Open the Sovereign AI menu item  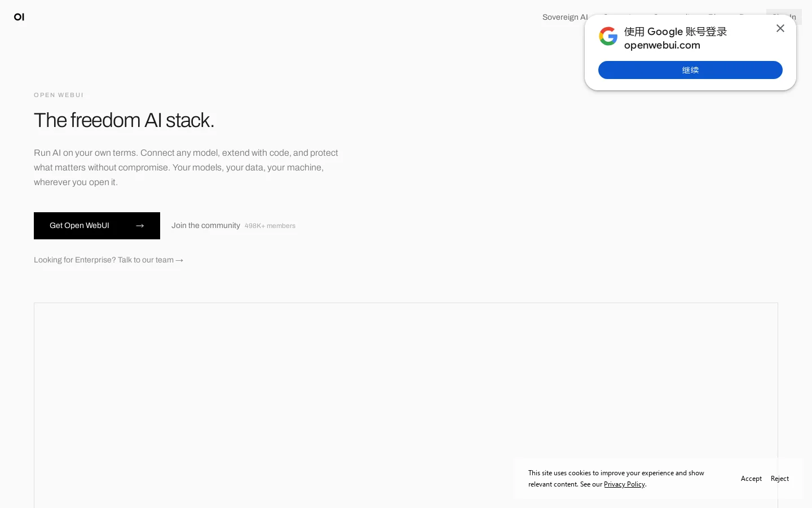[565, 17]
